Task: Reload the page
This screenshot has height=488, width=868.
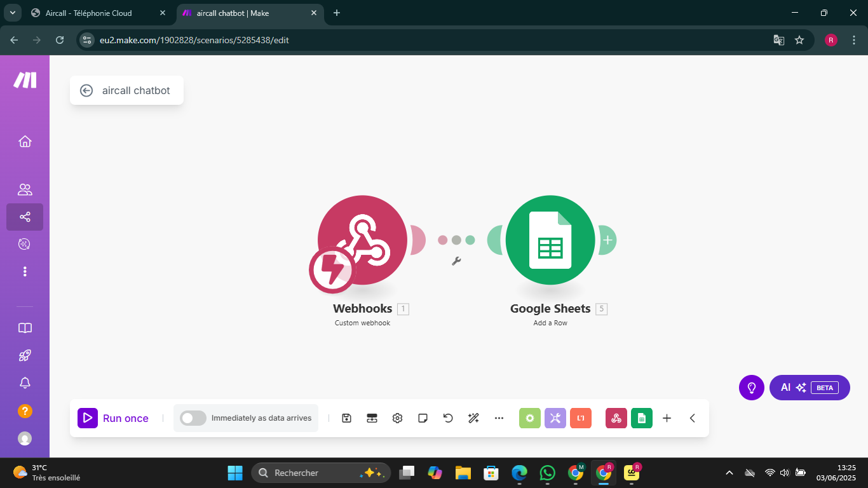Action: click(60, 40)
